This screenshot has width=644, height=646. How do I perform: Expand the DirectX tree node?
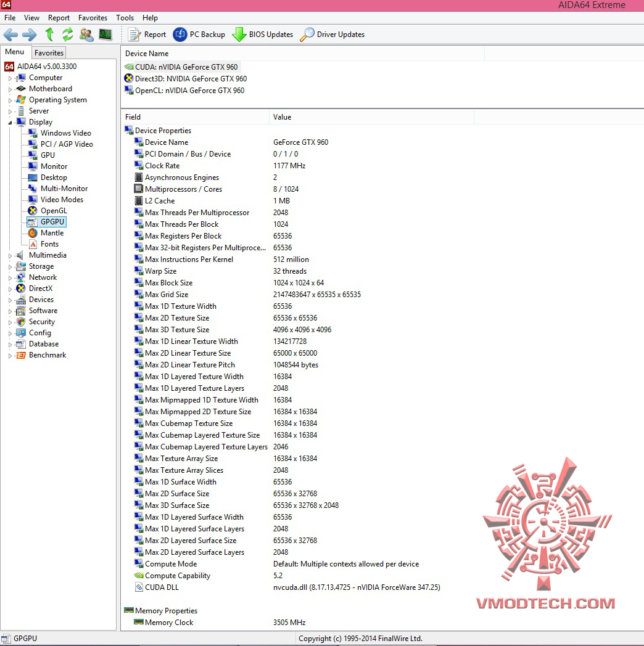(x=10, y=289)
